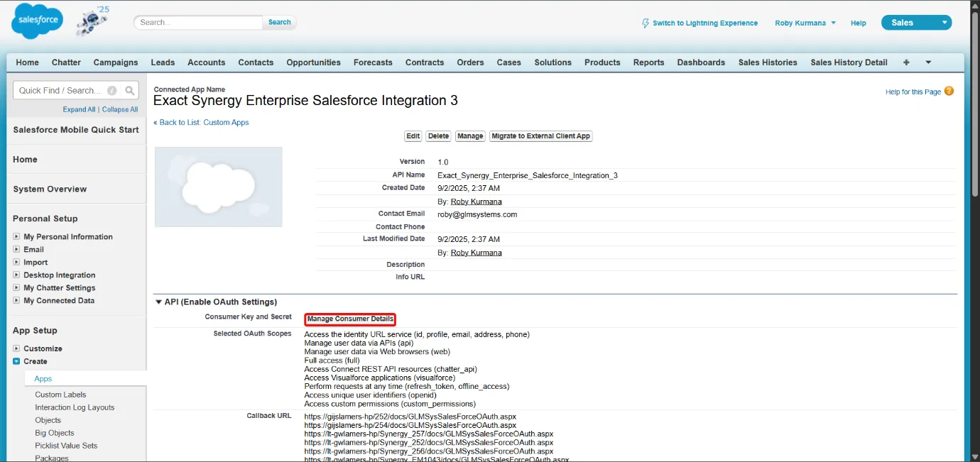Open Roby Kurmana link under Last Modified Date
Screen dimensions: 980x462
click(x=477, y=253)
